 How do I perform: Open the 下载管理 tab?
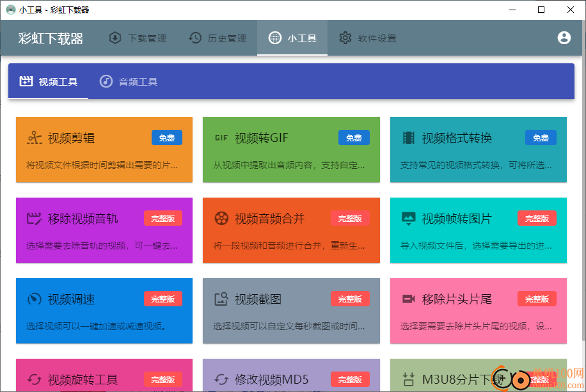click(138, 38)
